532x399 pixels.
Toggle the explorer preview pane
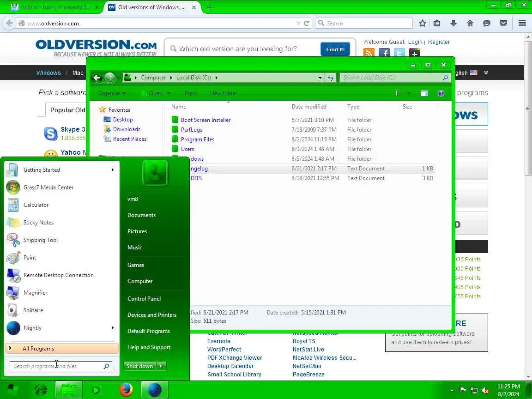[x=424, y=93]
